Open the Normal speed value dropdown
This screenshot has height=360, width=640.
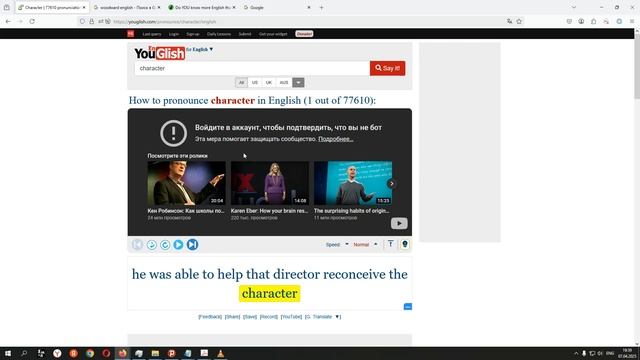(x=365, y=244)
